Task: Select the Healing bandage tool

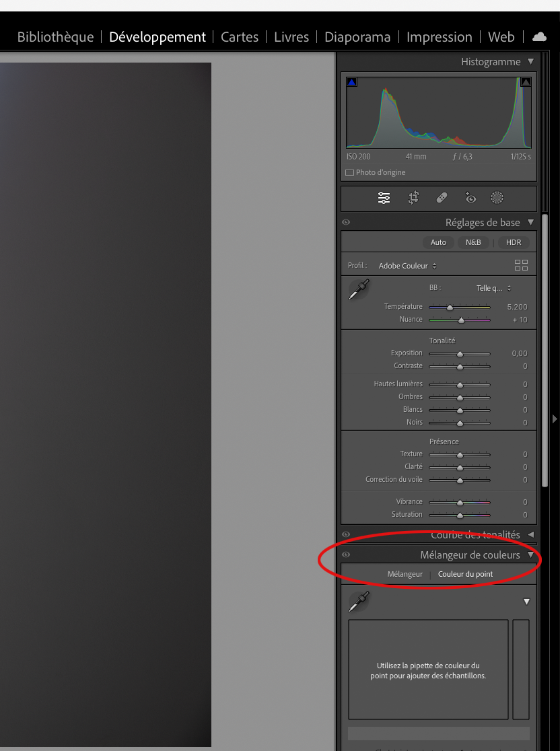Action: pyautogui.click(x=442, y=198)
